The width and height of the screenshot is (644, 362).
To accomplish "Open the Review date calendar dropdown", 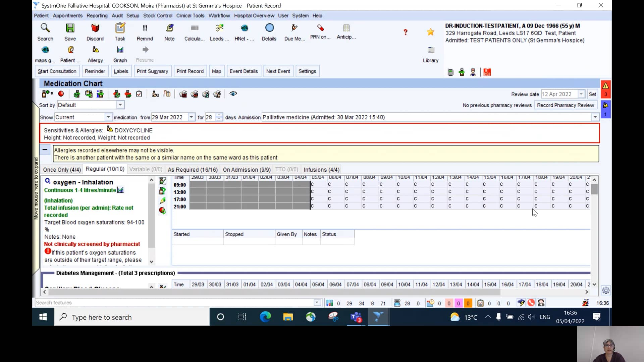I will (x=581, y=94).
